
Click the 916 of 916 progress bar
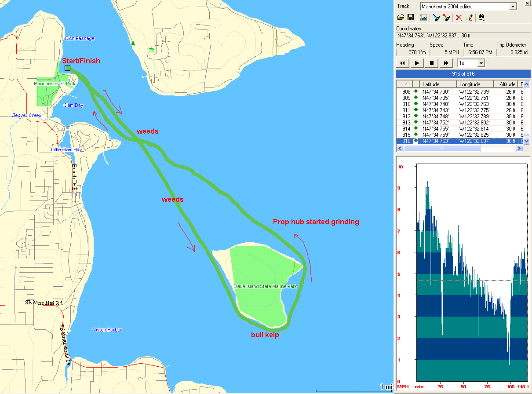click(x=461, y=74)
